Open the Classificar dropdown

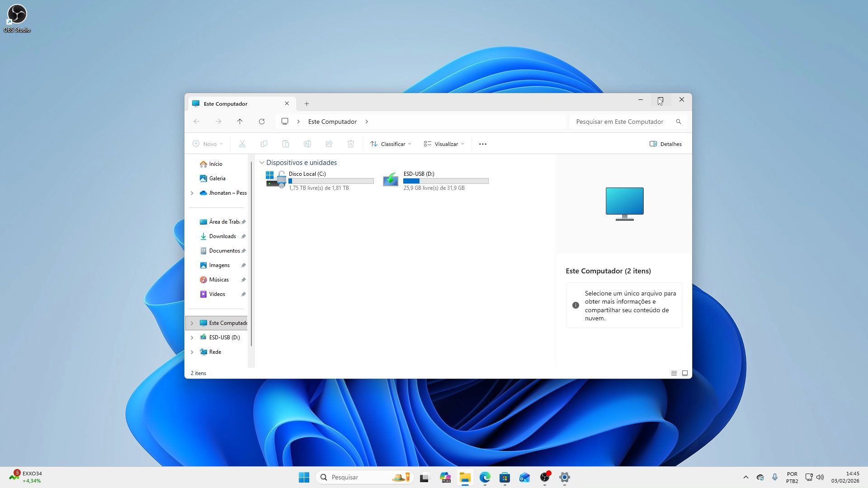[x=391, y=144]
